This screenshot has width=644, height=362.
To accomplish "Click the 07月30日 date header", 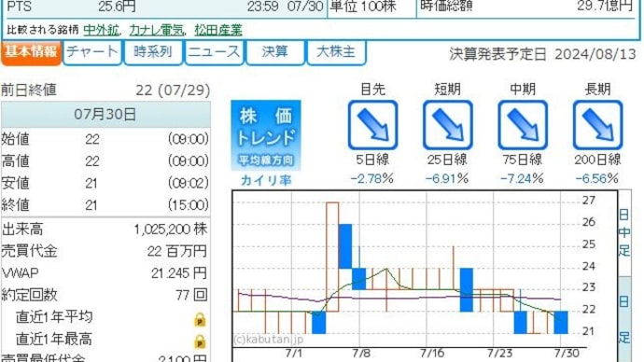I will coord(105,115).
